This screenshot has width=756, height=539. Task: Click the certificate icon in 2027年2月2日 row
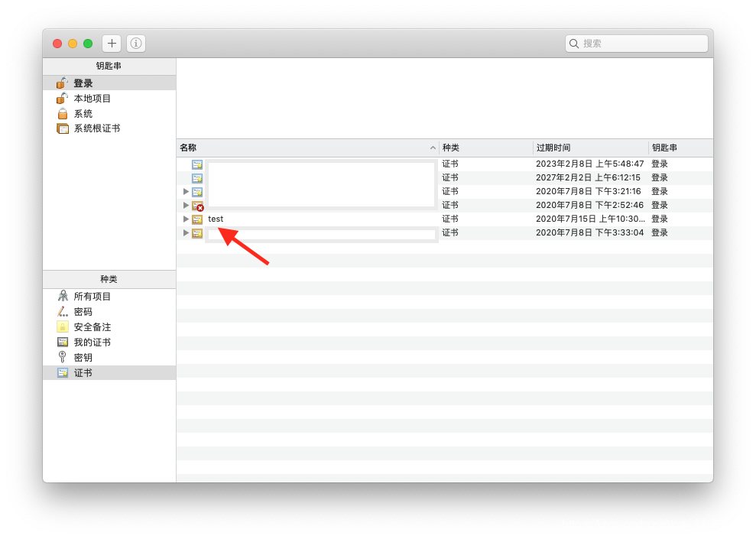pos(197,178)
